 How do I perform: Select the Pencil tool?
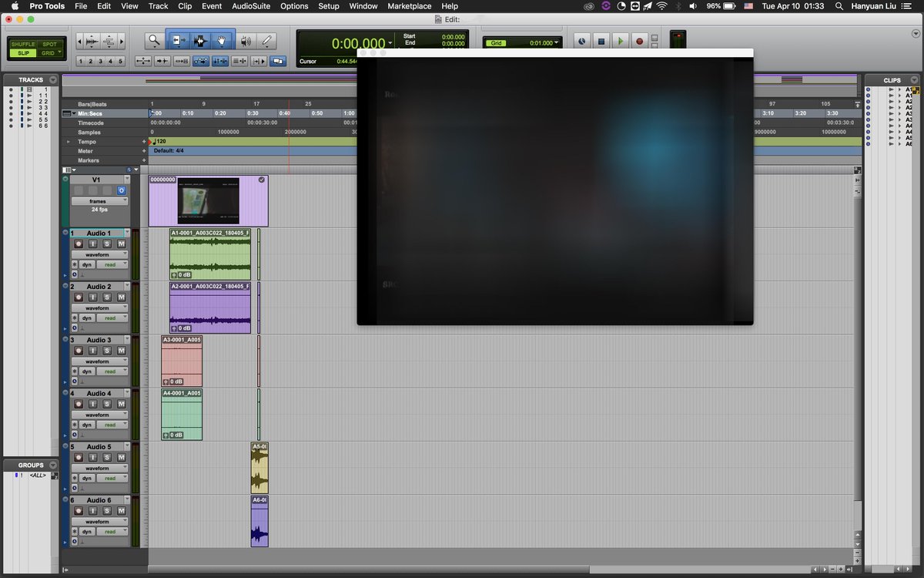pyautogui.click(x=267, y=40)
